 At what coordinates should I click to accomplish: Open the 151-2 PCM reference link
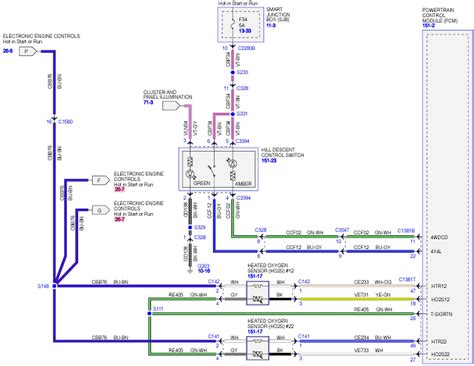(x=428, y=26)
